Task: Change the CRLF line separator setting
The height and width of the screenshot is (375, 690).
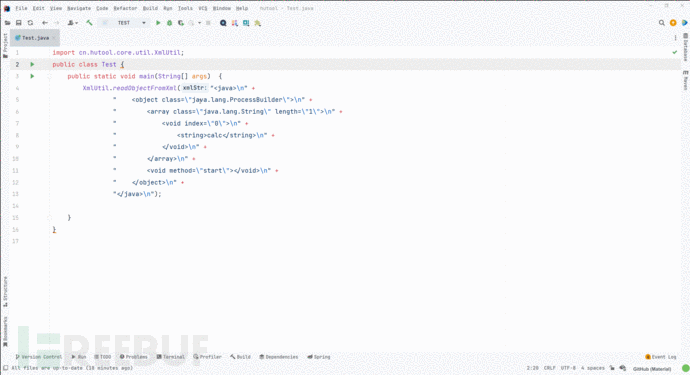Action: coord(550,368)
